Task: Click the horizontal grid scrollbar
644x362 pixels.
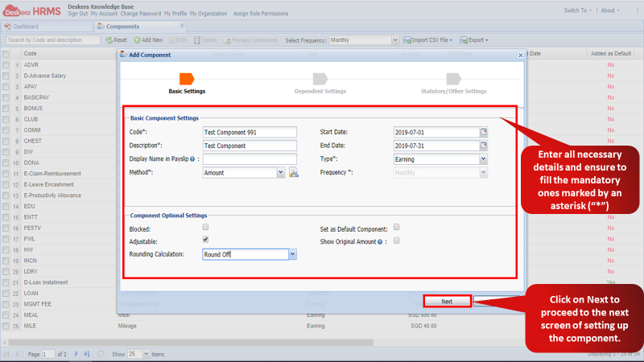Action: tap(191, 343)
